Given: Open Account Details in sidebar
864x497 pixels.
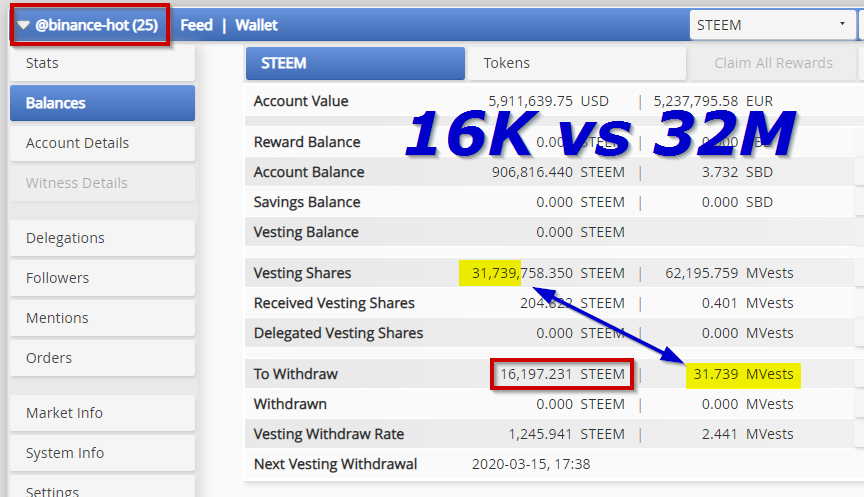Looking at the screenshot, I should pyautogui.click(x=102, y=143).
